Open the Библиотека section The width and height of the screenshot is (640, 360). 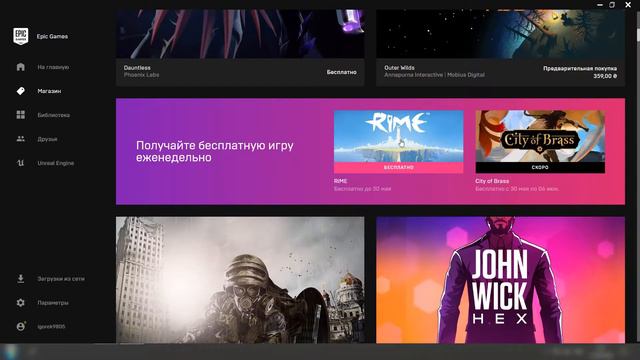click(x=53, y=115)
